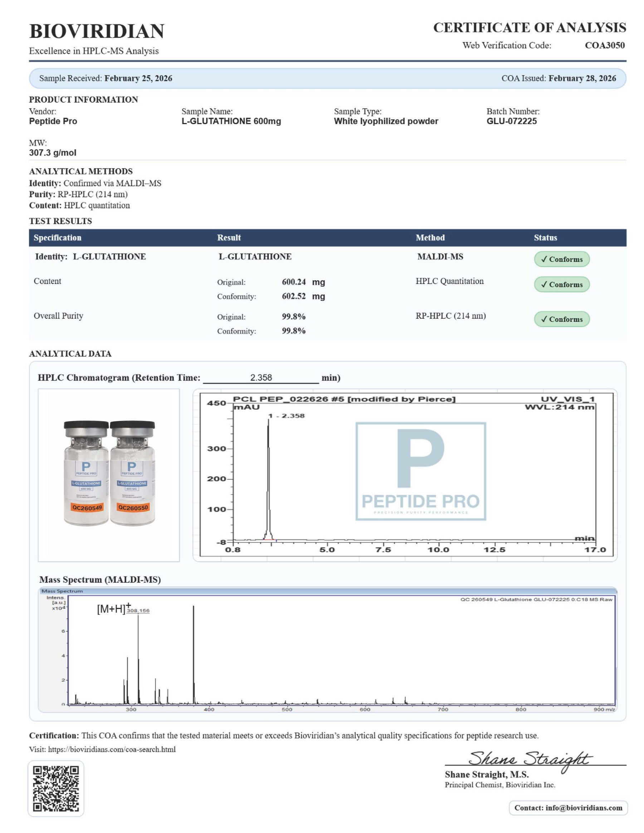Viewport: 644px width, 833px height.
Task: Click the MALDI-MS method cell
Action: [440, 257]
